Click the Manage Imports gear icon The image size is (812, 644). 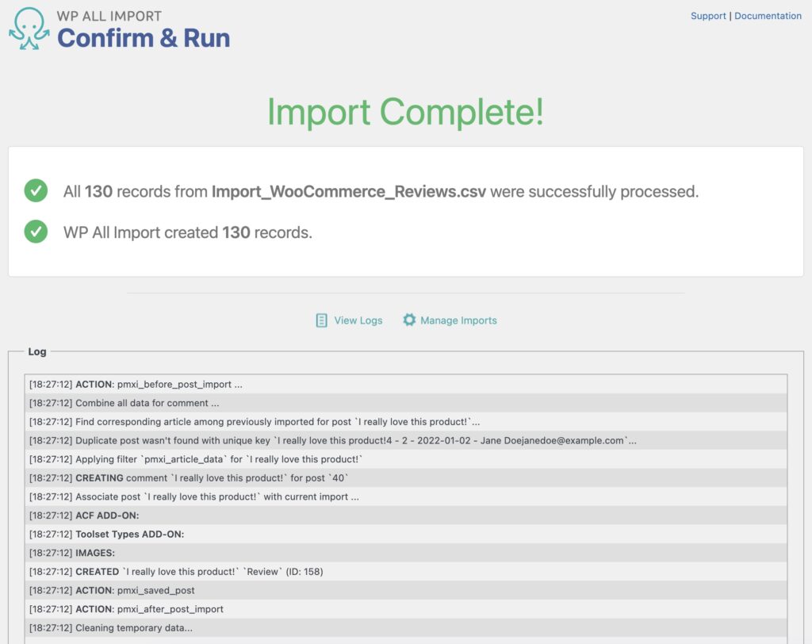pos(409,320)
